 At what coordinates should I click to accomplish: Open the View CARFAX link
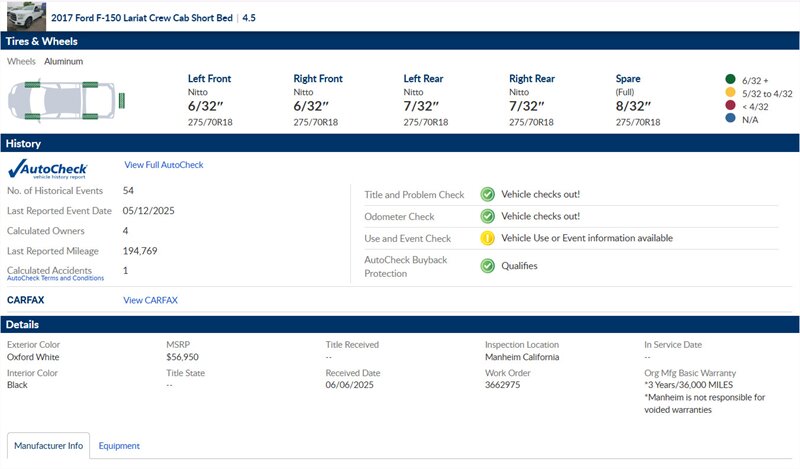(x=150, y=300)
